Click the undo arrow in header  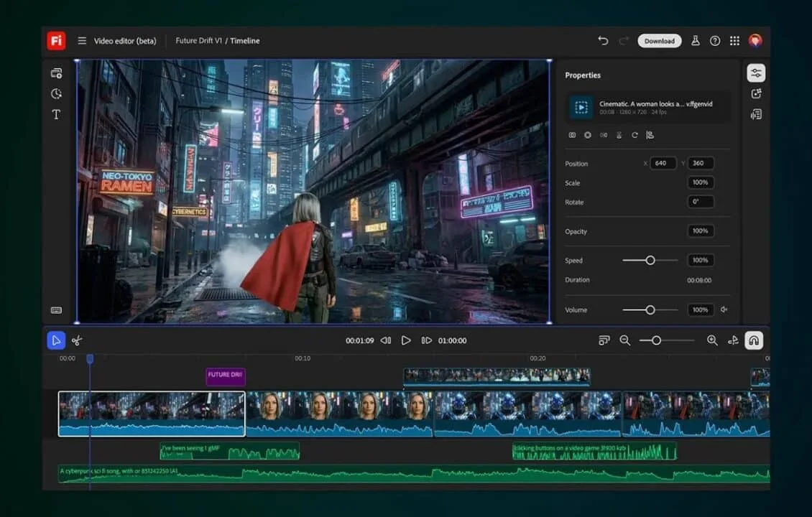(603, 41)
